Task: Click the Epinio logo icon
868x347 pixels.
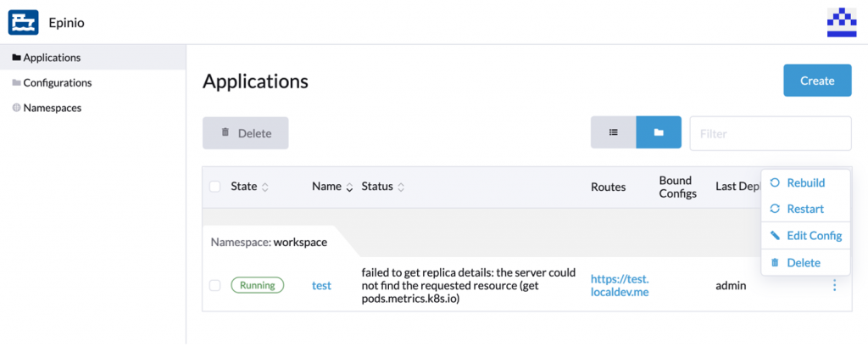Action: [x=23, y=22]
